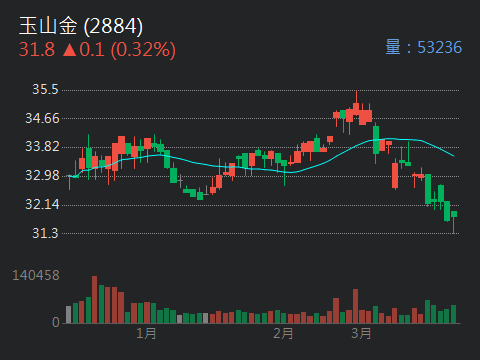Click the last green volume bar on the right
Viewport: 480px width, 360px height.
point(453,314)
